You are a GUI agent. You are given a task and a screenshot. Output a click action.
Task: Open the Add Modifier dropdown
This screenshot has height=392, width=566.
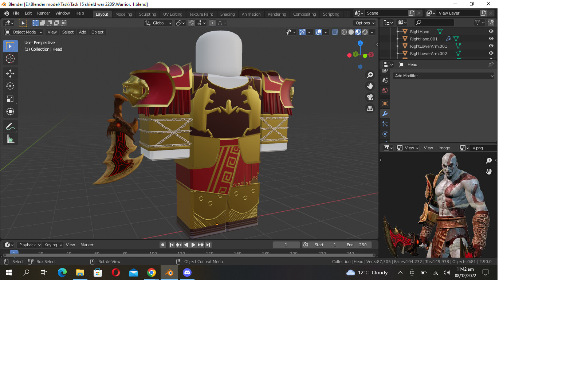pos(443,76)
